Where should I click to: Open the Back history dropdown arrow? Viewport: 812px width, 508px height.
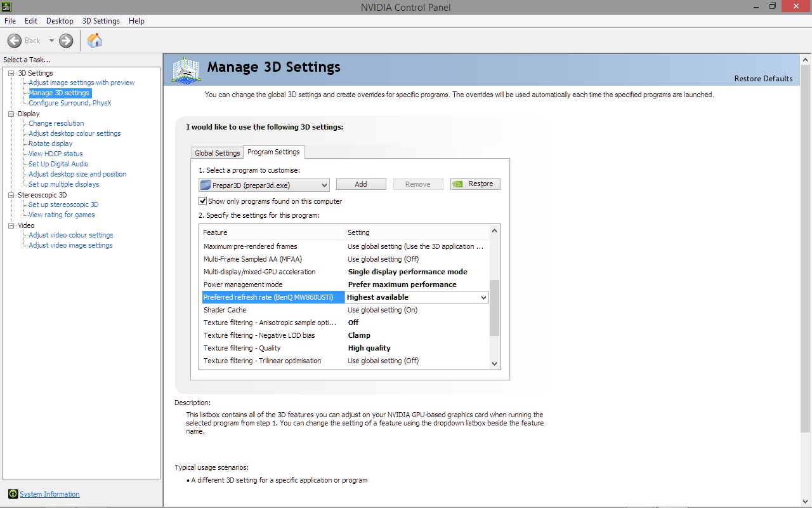pos(51,41)
